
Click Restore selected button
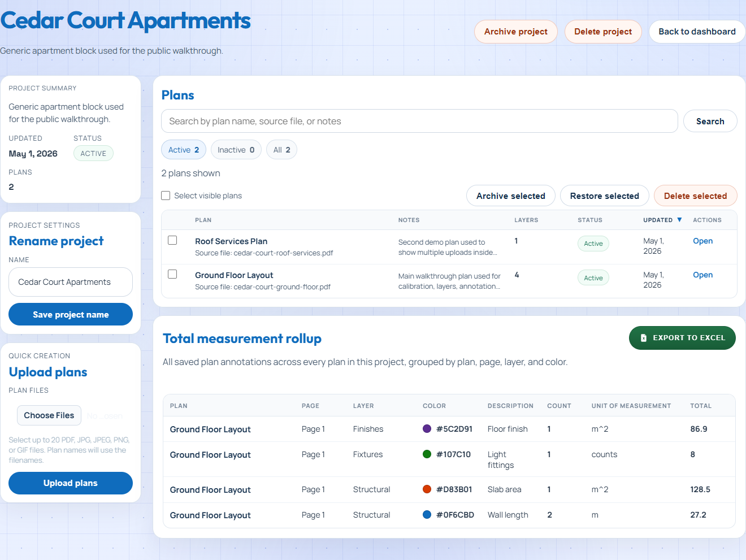pos(604,196)
